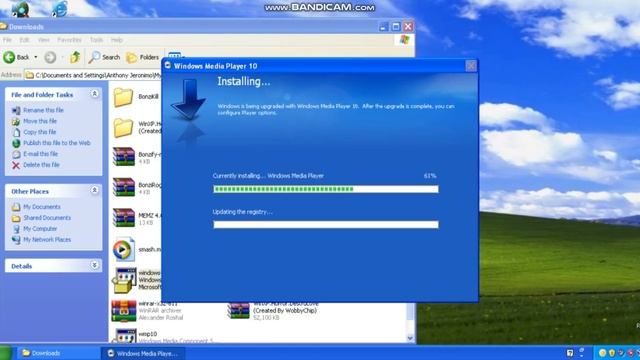
Task: Click Publish this file to the Web
Action: point(57,143)
